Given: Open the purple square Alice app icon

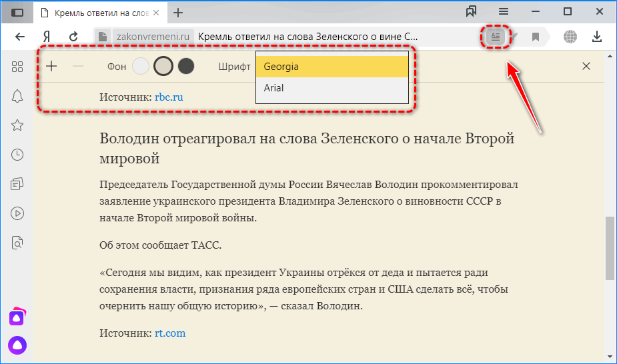Looking at the screenshot, I should click(17, 317).
